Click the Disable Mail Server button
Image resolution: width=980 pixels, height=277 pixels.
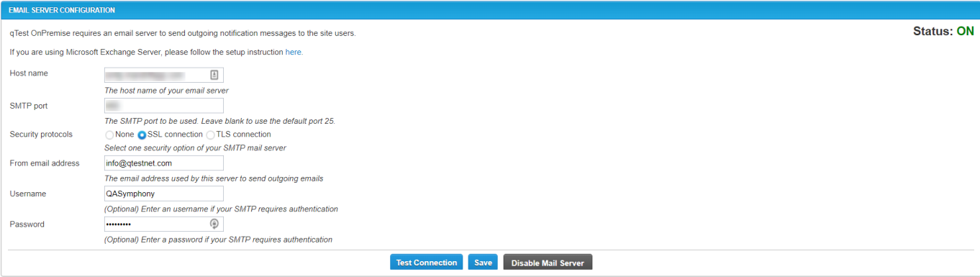[548, 263]
